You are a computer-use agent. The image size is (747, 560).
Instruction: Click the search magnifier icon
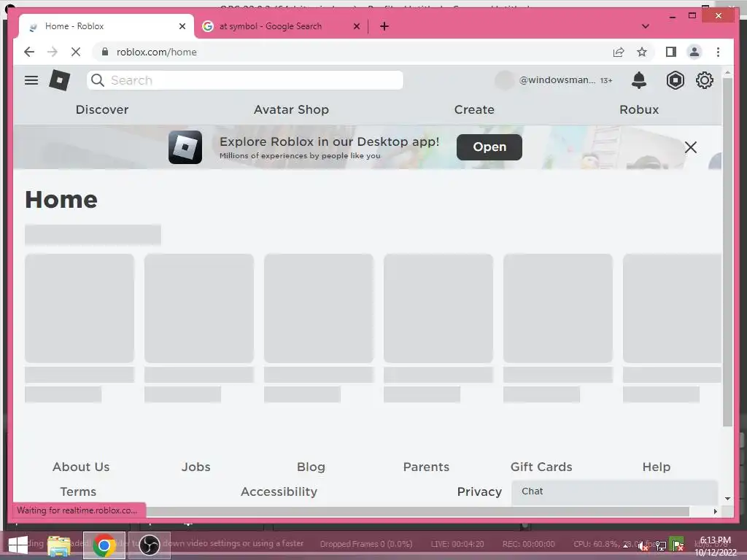[x=98, y=80]
